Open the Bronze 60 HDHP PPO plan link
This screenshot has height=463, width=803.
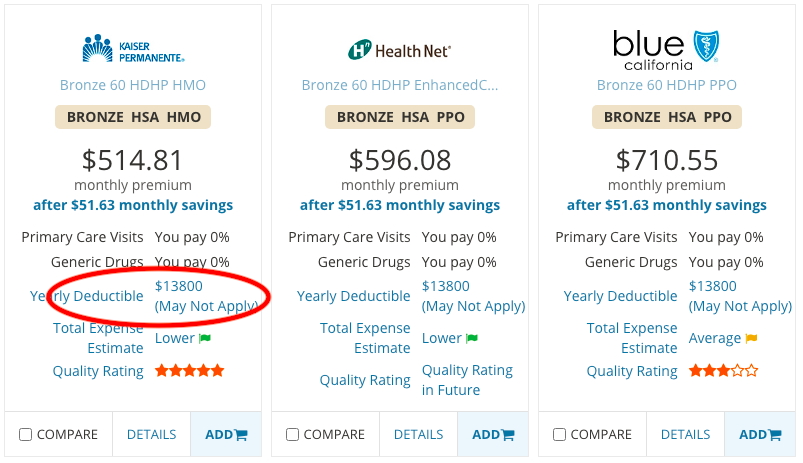click(666, 85)
